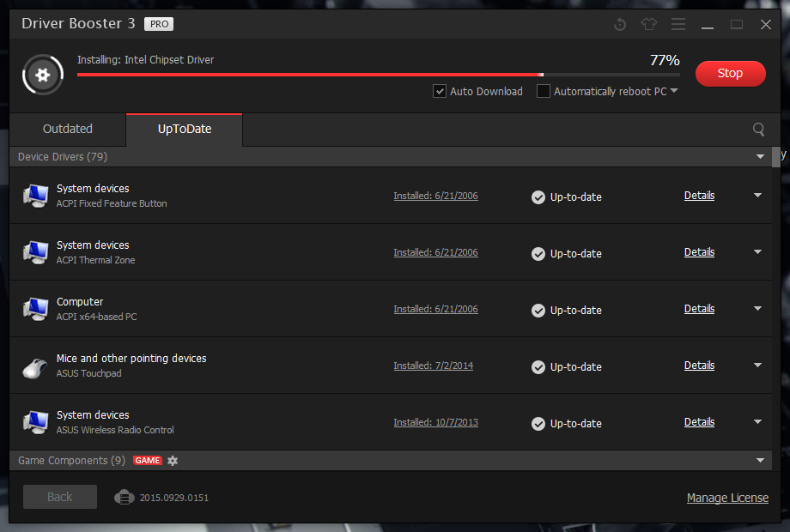The image size is (790, 532).
Task: Click the PRO badge in title
Action: (x=159, y=24)
